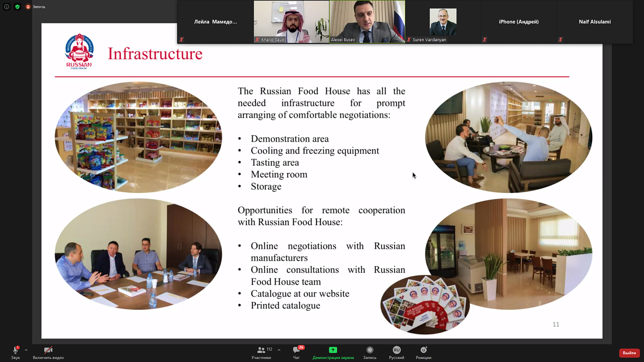Click muted mic icon beside Suren Vardanyan
This screenshot has height=362, width=644.
409,40
